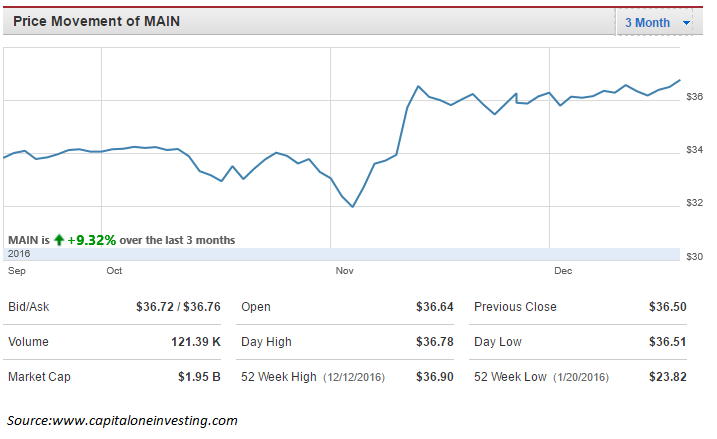Image resolution: width=717 pixels, height=439 pixels.
Task: Click the Previous Close $36.50 value
Action: click(668, 307)
